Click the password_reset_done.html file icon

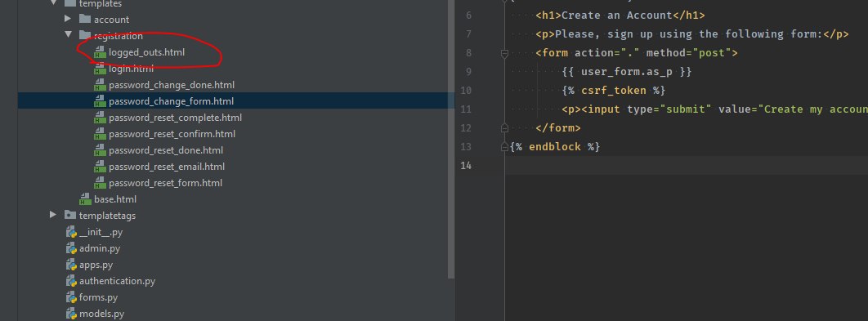pos(100,150)
